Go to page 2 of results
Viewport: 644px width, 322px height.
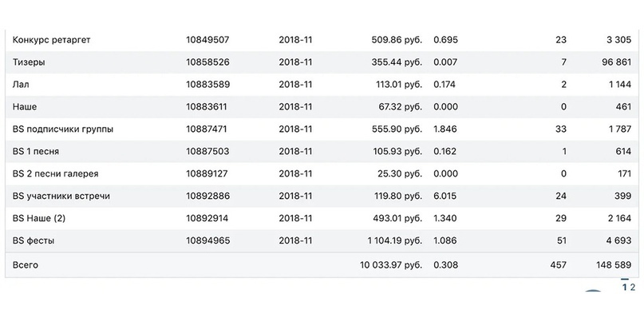tap(633, 288)
